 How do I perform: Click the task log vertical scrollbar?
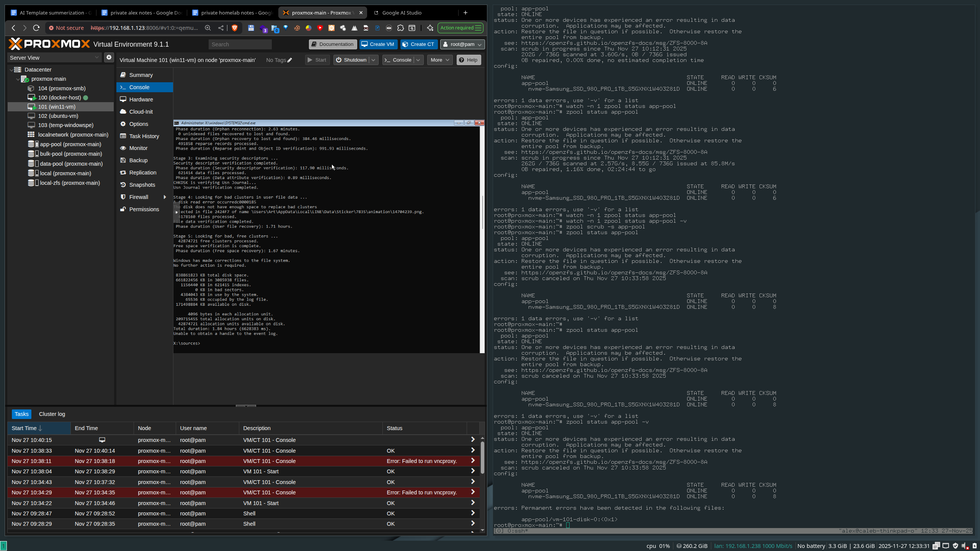[482, 457]
